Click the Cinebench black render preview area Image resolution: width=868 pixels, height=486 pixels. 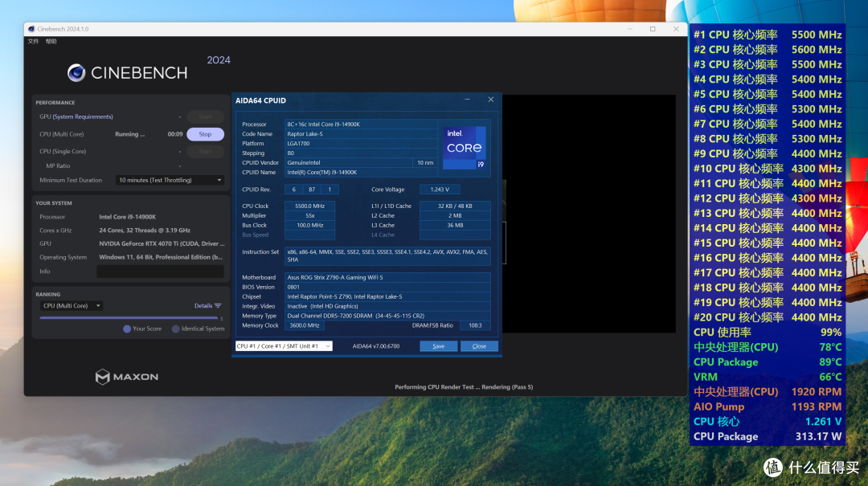tap(589, 214)
